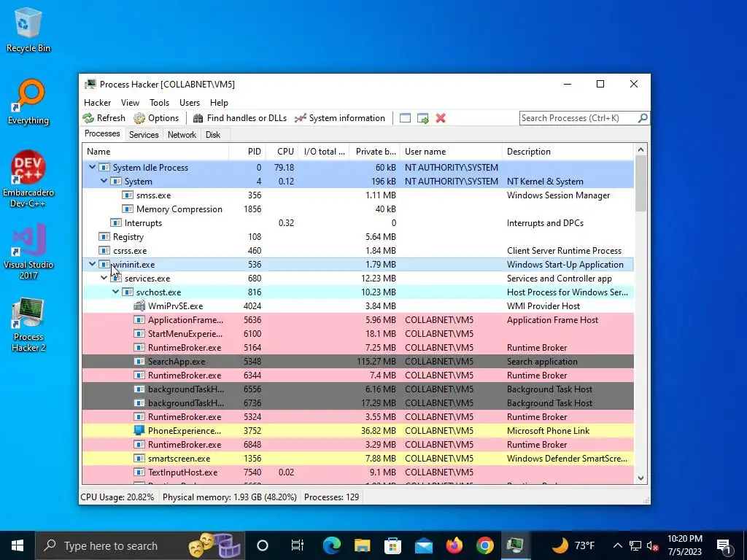The width and height of the screenshot is (747, 560).
Task: Click the find window toolbar icon
Action: tap(405, 118)
